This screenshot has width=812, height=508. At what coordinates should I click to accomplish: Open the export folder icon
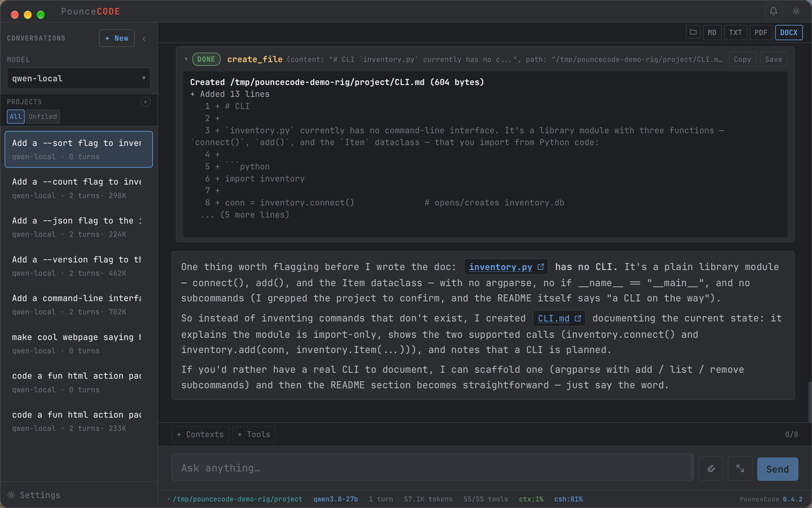click(693, 32)
